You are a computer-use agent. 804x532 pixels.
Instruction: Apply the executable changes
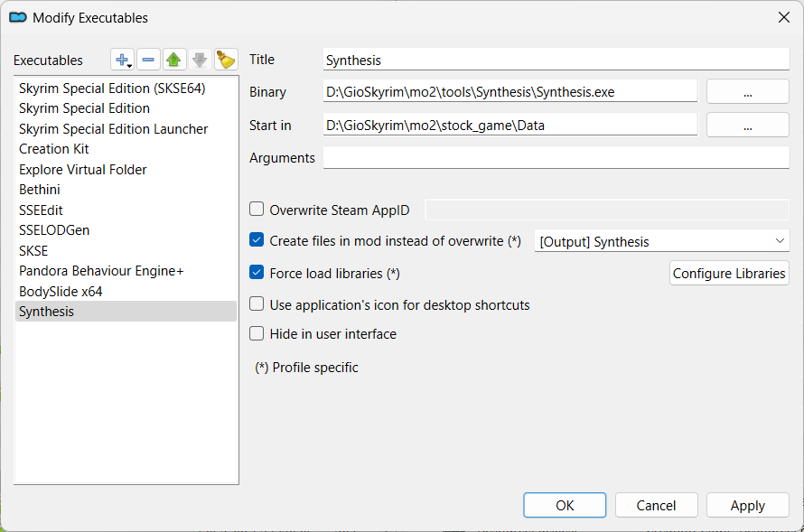coord(747,505)
